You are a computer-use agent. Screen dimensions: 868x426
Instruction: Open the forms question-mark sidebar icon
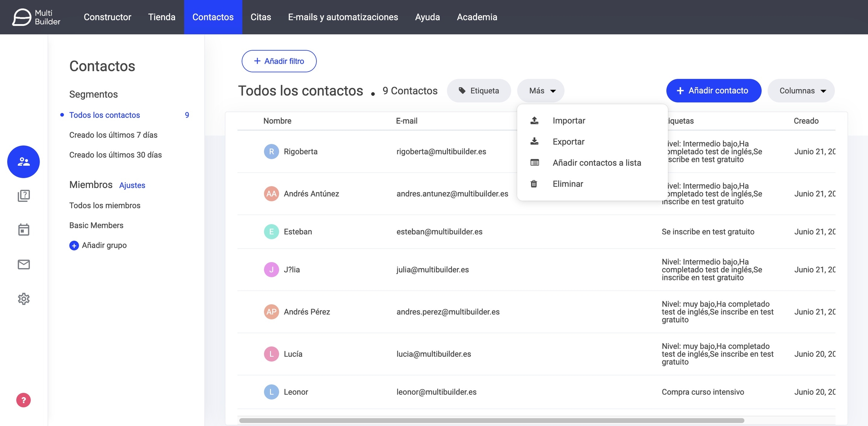(x=23, y=195)
